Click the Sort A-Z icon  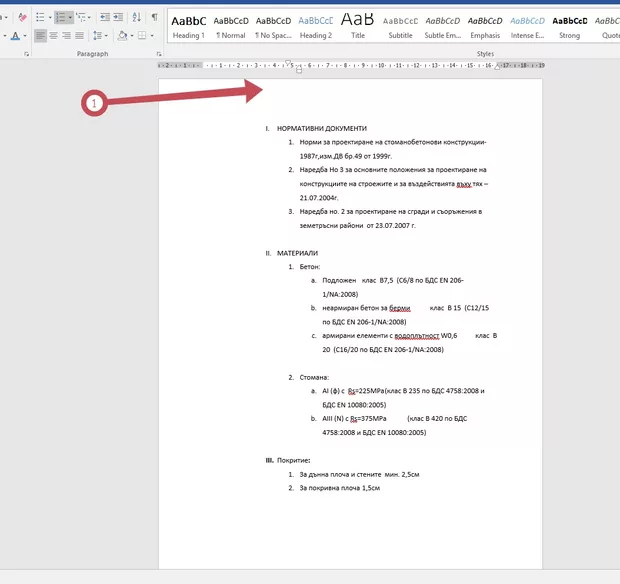tap(138, 17)
